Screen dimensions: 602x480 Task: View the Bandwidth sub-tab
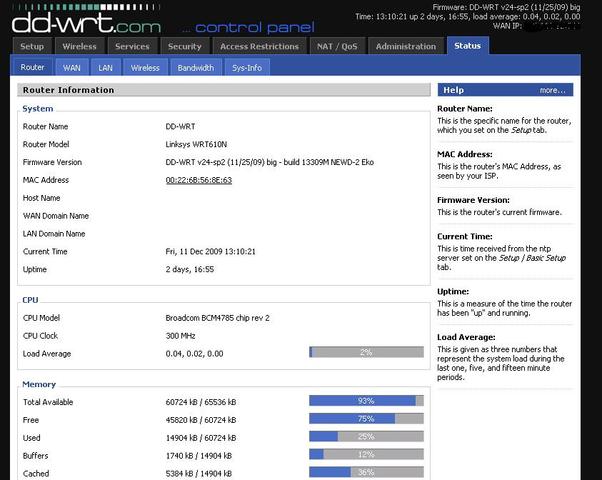[196, 68]
